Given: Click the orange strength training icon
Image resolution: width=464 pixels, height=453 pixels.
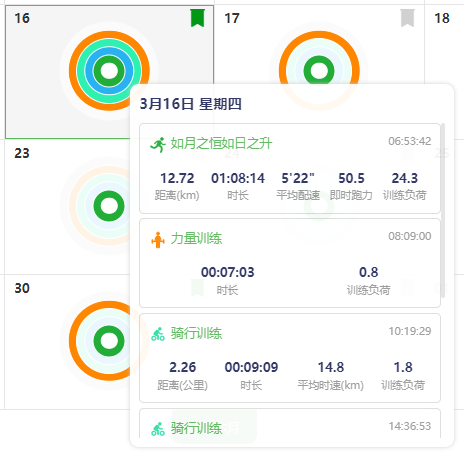Looking at the screenshot, I should (158, 240).
